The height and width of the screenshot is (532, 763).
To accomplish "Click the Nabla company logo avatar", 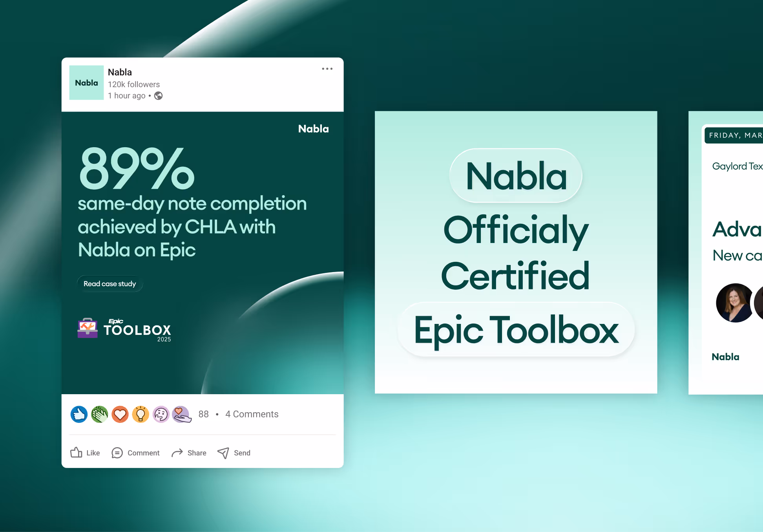I will tap(86, 82).
